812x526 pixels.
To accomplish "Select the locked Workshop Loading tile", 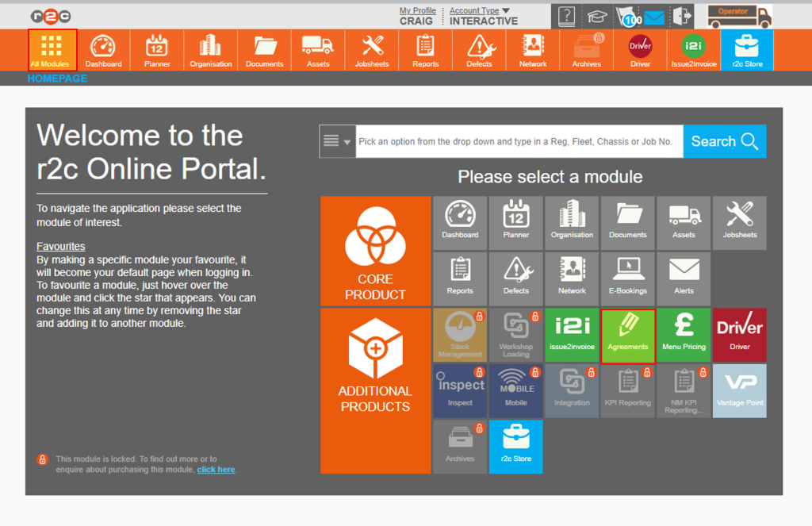I will (x=515, y=335).
